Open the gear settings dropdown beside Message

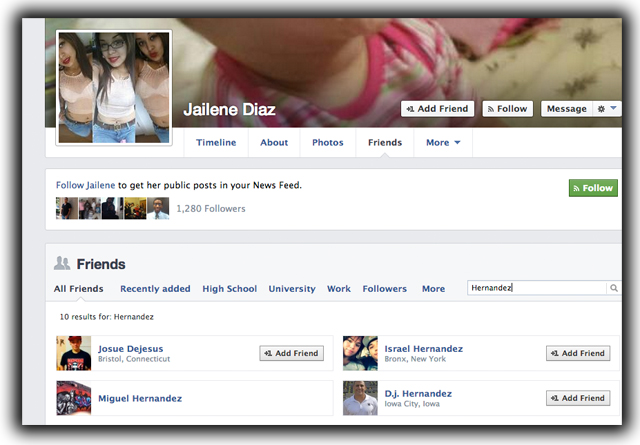[x=608, y=109]
